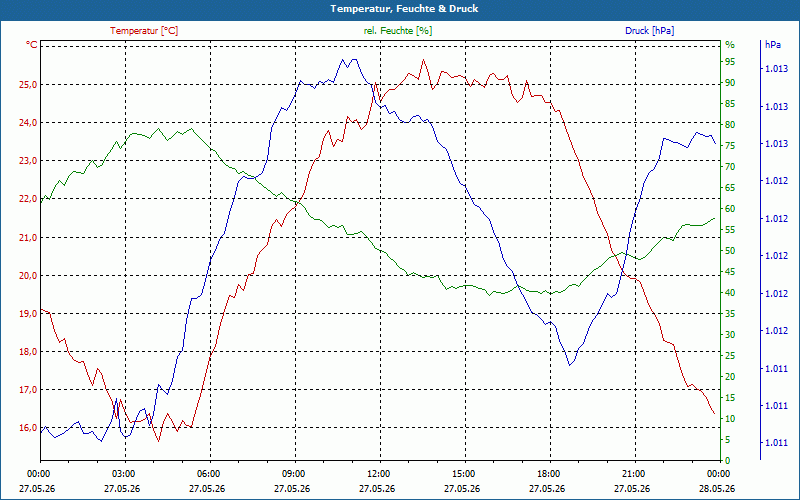This screenshot has width=800, height=500.
Task: Click the "28.05.26" date label
Action: 717,489
